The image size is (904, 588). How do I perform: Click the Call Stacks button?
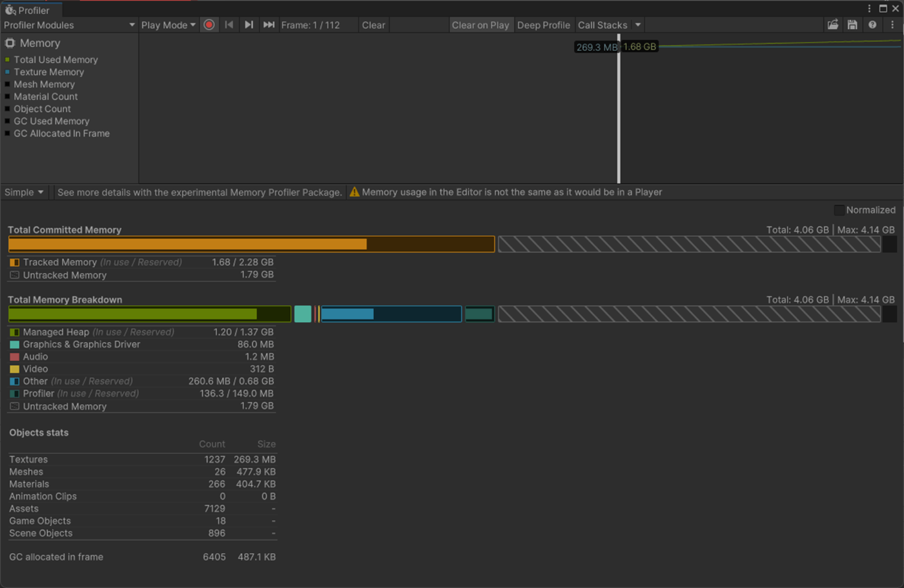[602, 25]
